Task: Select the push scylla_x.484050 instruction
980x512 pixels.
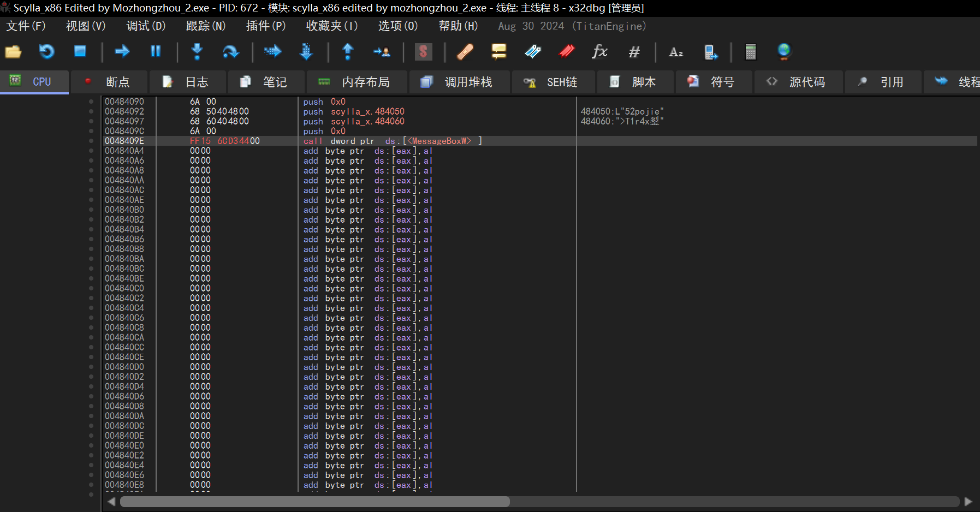Action: point(354,111)
